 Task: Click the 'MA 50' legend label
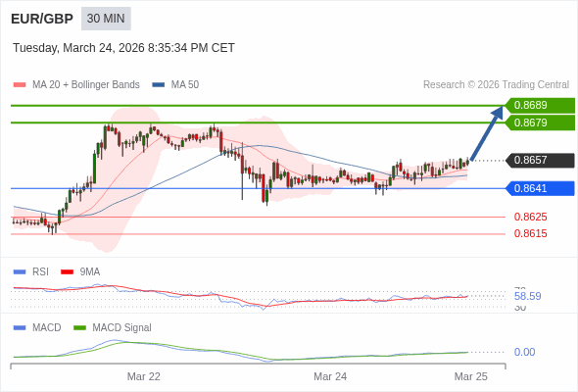pyautogui.click(x=185, y=85)
